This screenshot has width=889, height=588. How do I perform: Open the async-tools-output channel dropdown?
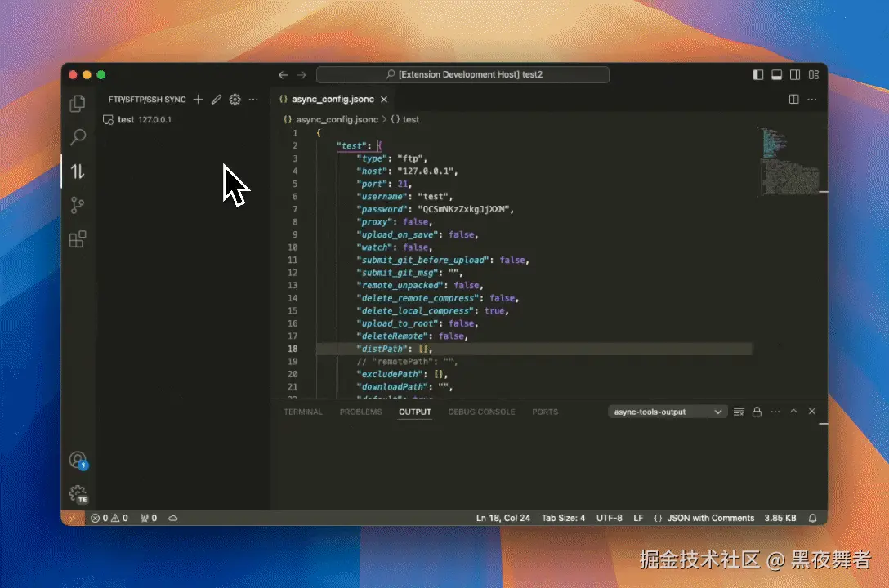coord(668,412)
